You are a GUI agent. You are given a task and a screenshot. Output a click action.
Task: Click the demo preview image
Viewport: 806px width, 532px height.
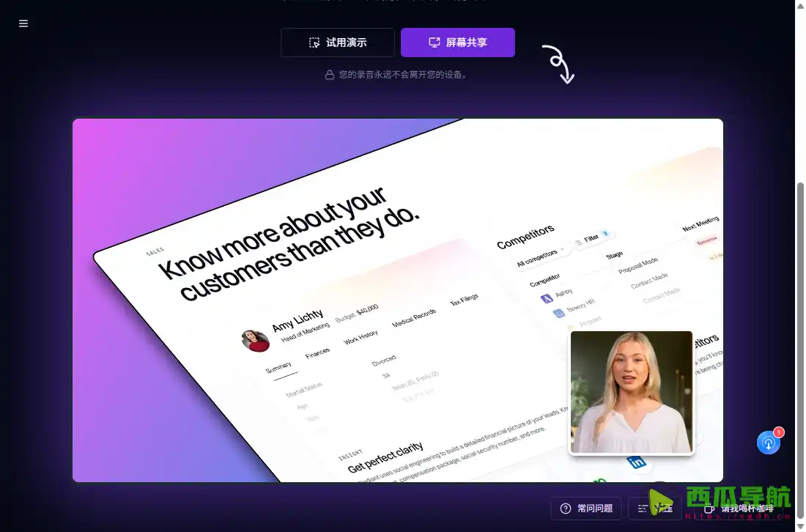397,300
